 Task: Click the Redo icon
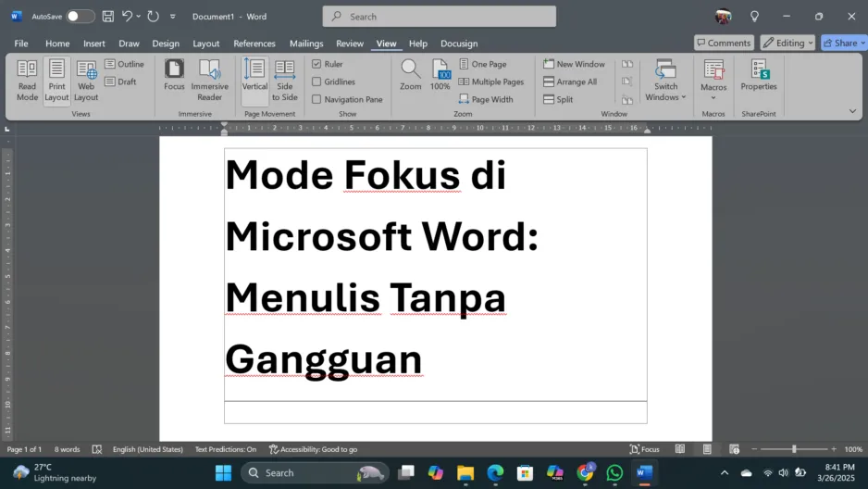click(154, 17)
